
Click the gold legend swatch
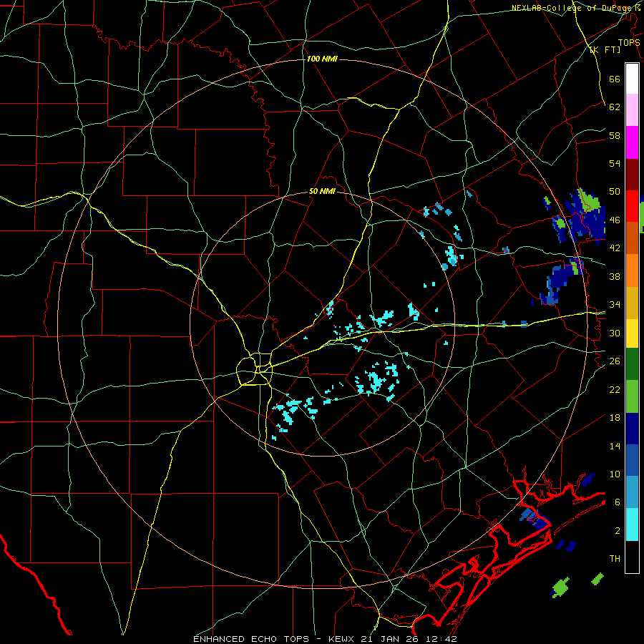coord(632,303)
